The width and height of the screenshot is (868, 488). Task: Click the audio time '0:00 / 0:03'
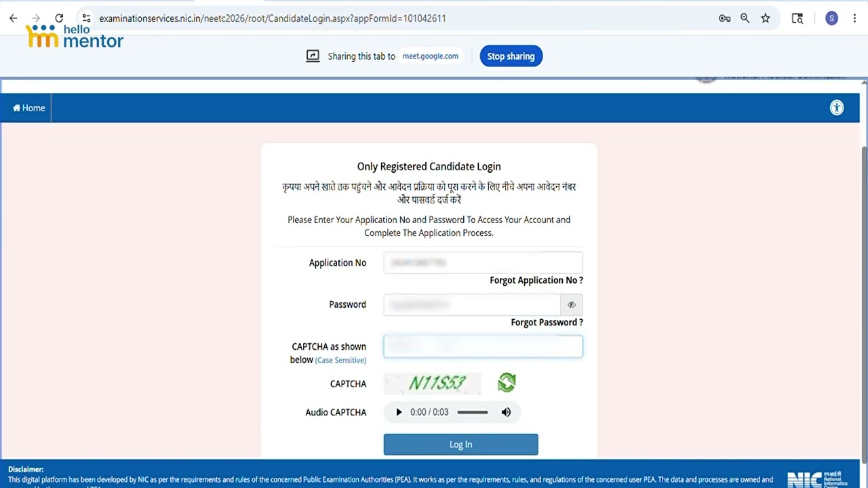[429, 412]
